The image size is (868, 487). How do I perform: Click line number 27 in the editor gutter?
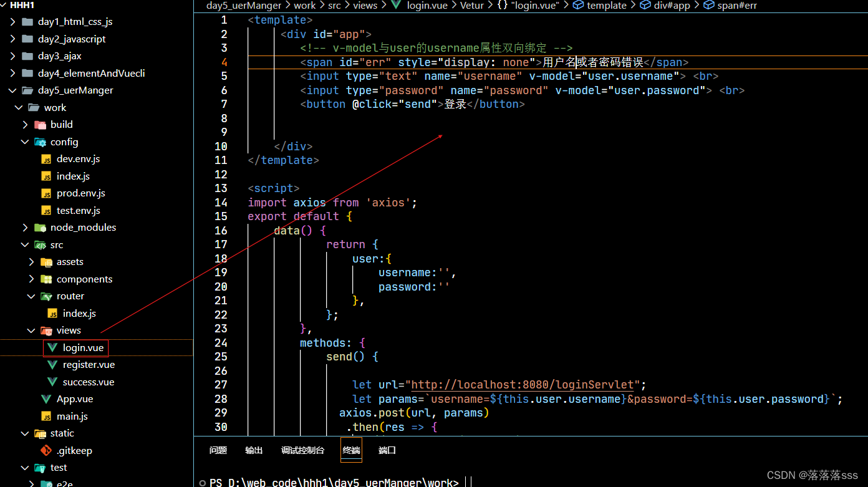[221, 385]
